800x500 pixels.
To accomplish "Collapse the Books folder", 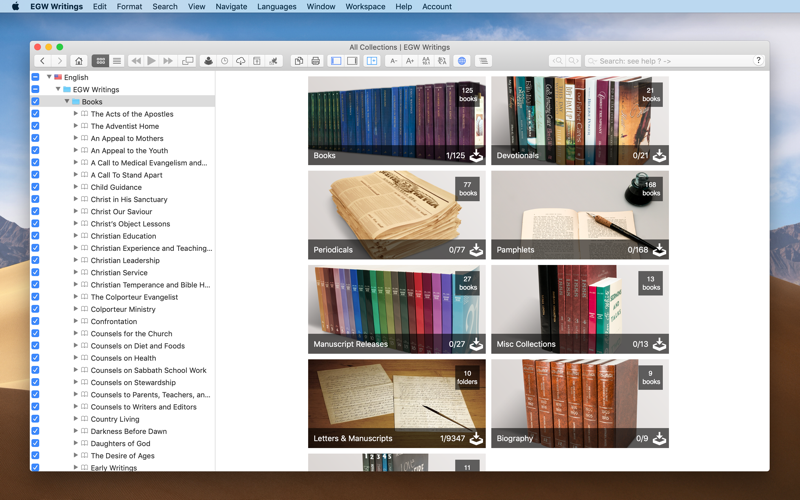I will [67, 102].
